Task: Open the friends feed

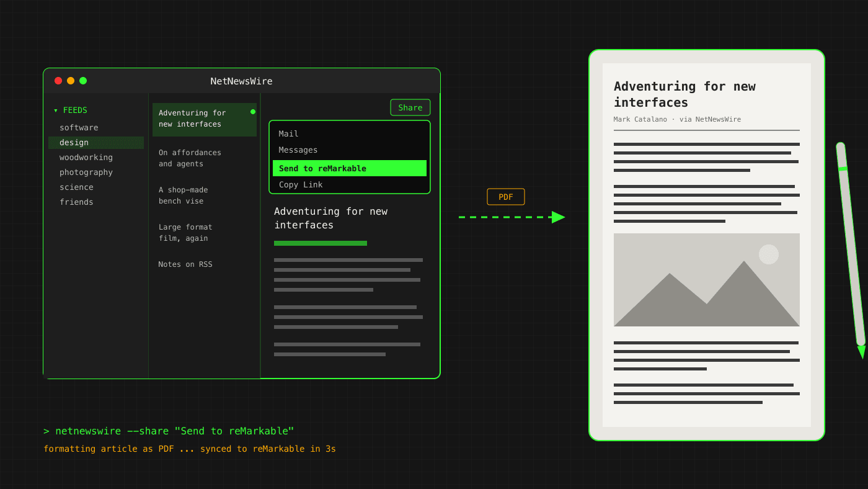Action: pyautogui.click(x=96, y=202)
